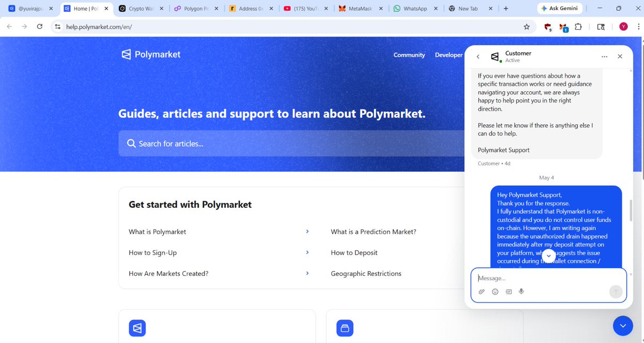Viewport: 644px width, 343px height.
Task: Jump to latest message with down-arrow button
Action: (548, 256)
